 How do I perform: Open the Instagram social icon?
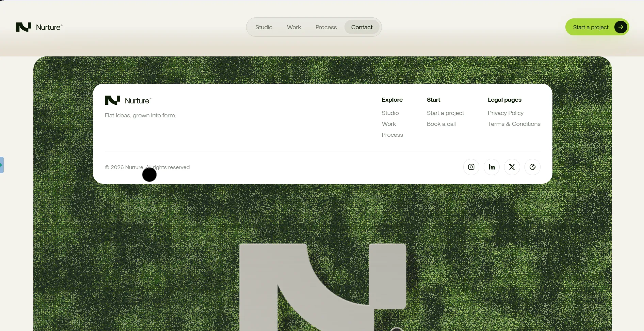tap(471, 167)
